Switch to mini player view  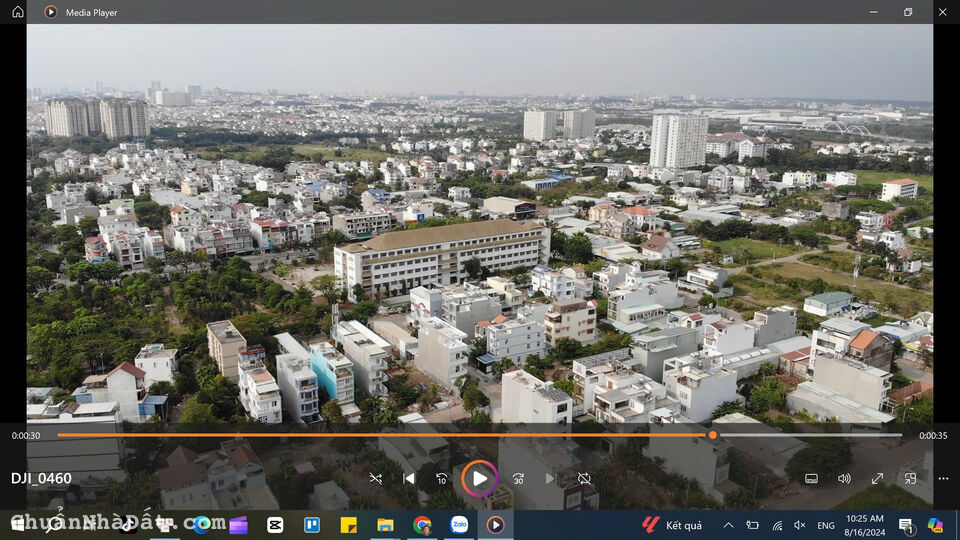point(910,479)
